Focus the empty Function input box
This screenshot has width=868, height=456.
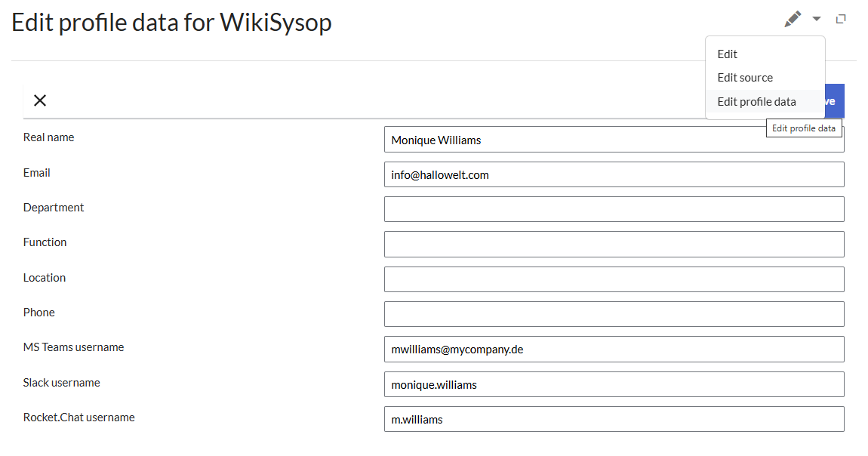tap(614, 244)
